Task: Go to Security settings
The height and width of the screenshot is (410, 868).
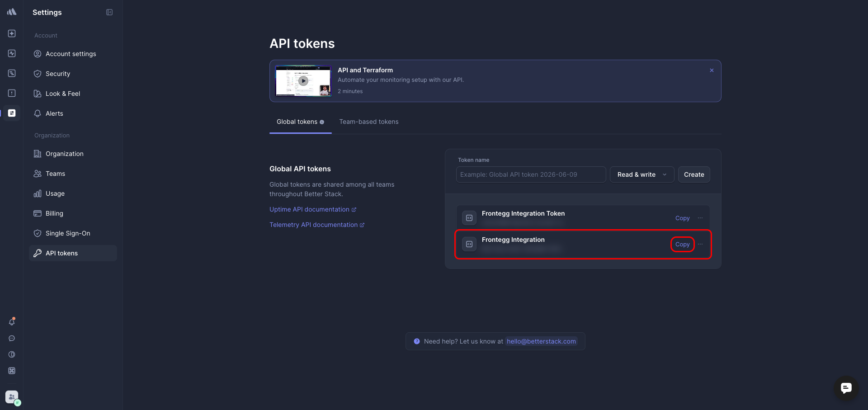Action: click(x=73, y=74)
